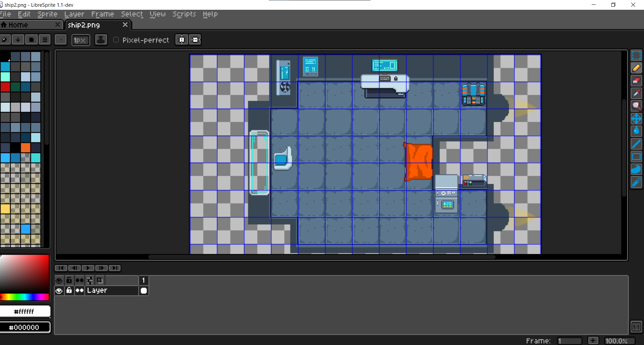
Task: Select the Eraser tool
Action: 636,81
